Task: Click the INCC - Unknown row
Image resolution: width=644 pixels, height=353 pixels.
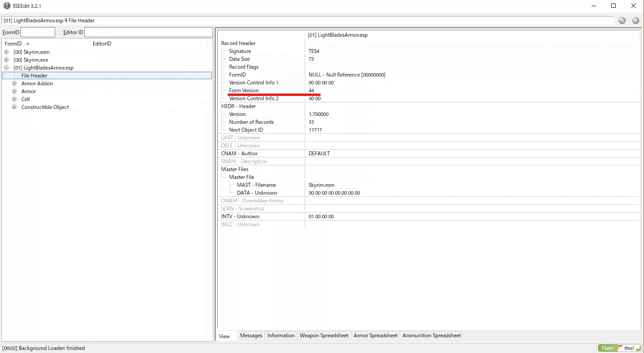Action: pos(428,224)
